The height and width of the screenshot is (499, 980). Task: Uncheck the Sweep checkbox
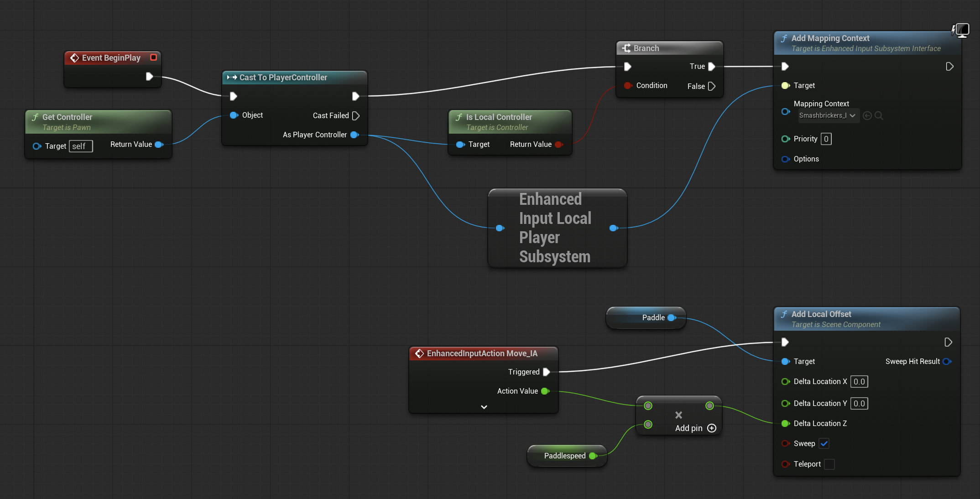[824, 443]
